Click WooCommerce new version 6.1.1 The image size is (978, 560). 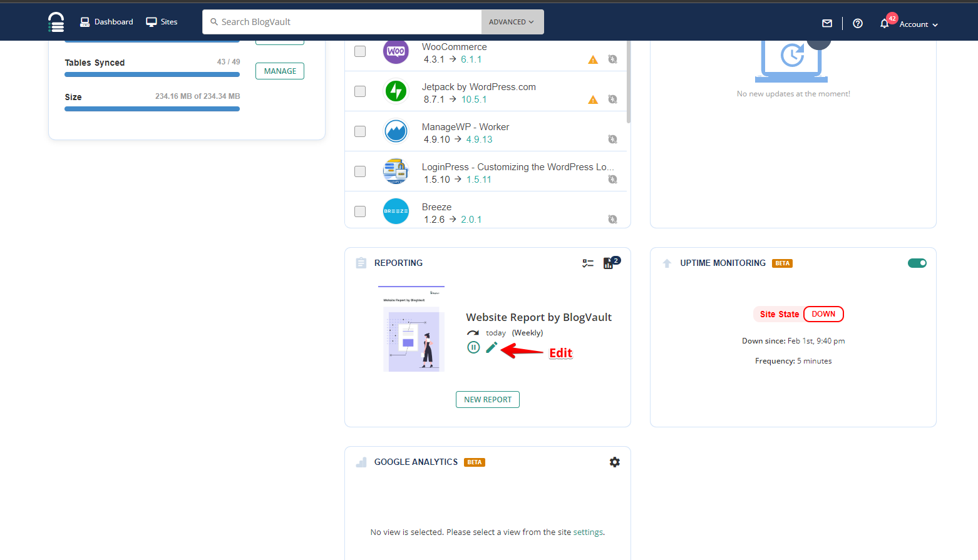pyautogui.click(x=471, y=59)
